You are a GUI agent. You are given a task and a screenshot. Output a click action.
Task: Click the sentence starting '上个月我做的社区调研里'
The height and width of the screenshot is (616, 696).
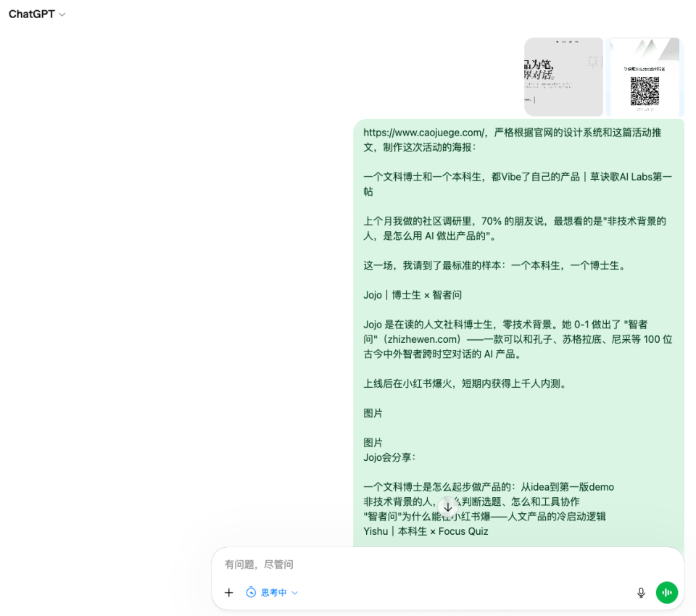[515, 228]
